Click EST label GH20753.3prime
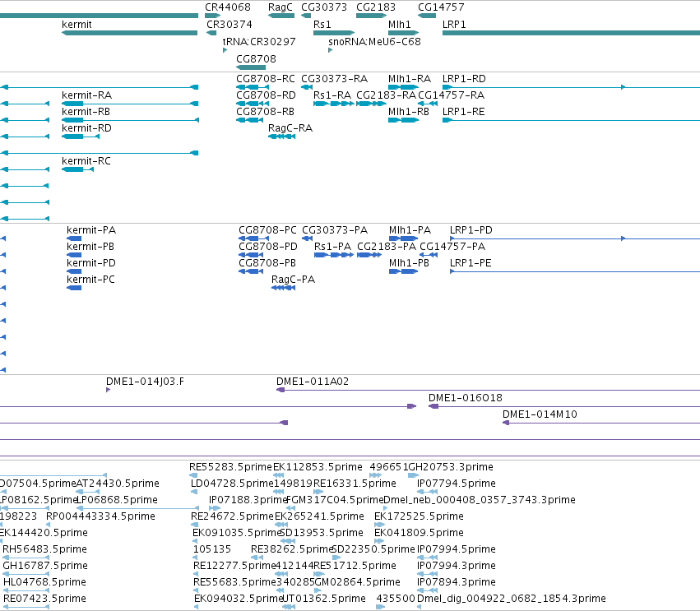 click(451, 467)
